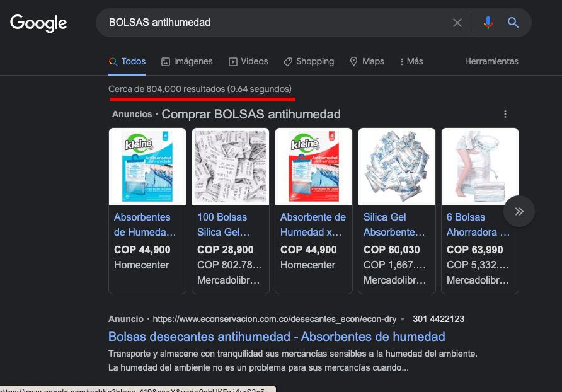562x392 pixels.
Task: Clear the search box with the X icon
Action: [x=457, y=23]
